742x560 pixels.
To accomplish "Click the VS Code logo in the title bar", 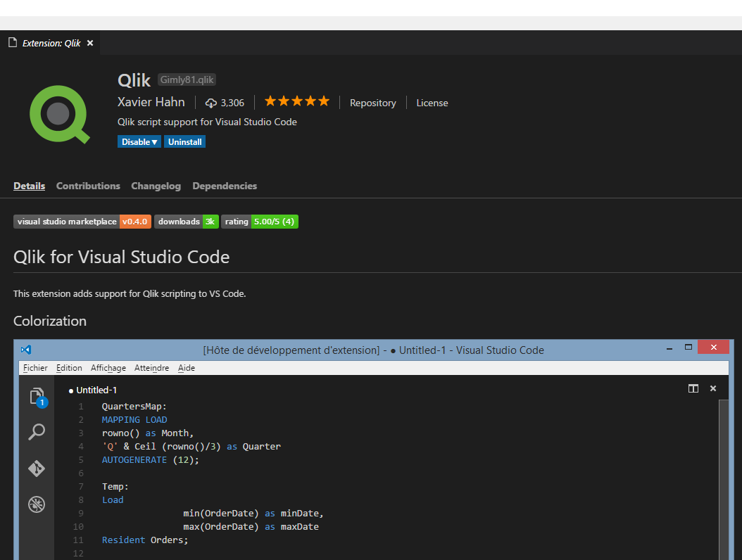I will (25, 350).
